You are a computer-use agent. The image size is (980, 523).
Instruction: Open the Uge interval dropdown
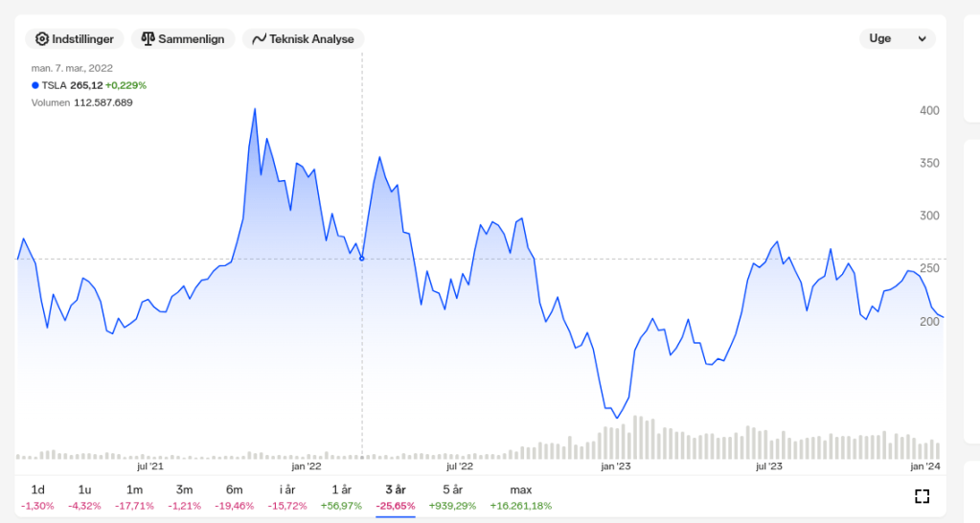pyautogui.click(x=897, y=38)
